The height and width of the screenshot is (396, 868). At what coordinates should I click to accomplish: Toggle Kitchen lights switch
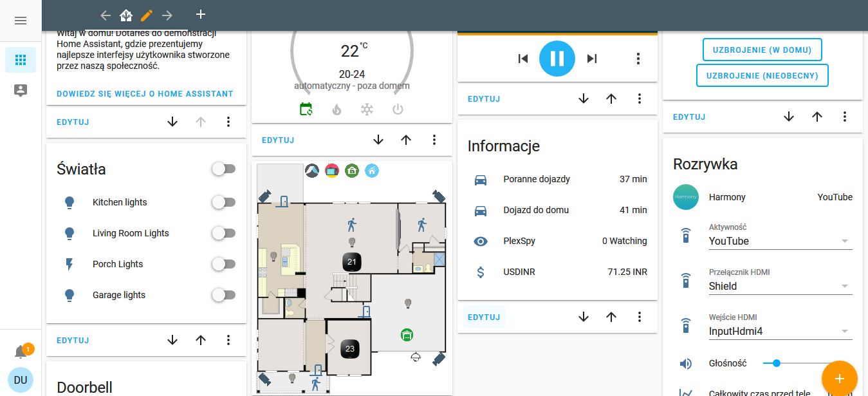pos(223,202)
